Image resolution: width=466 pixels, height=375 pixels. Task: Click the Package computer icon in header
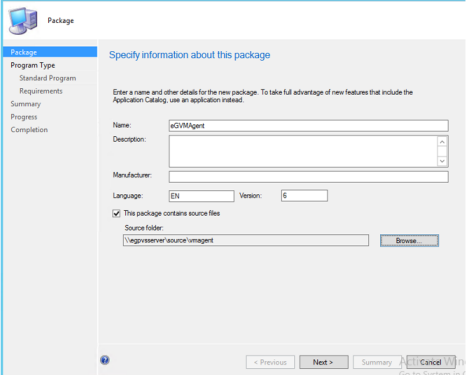pos(23,21)
